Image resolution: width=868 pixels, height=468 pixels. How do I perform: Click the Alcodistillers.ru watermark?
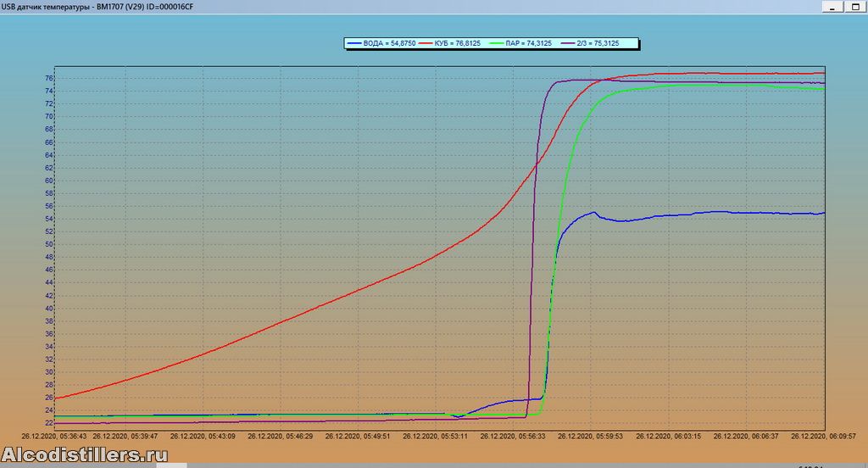[84, 455]
